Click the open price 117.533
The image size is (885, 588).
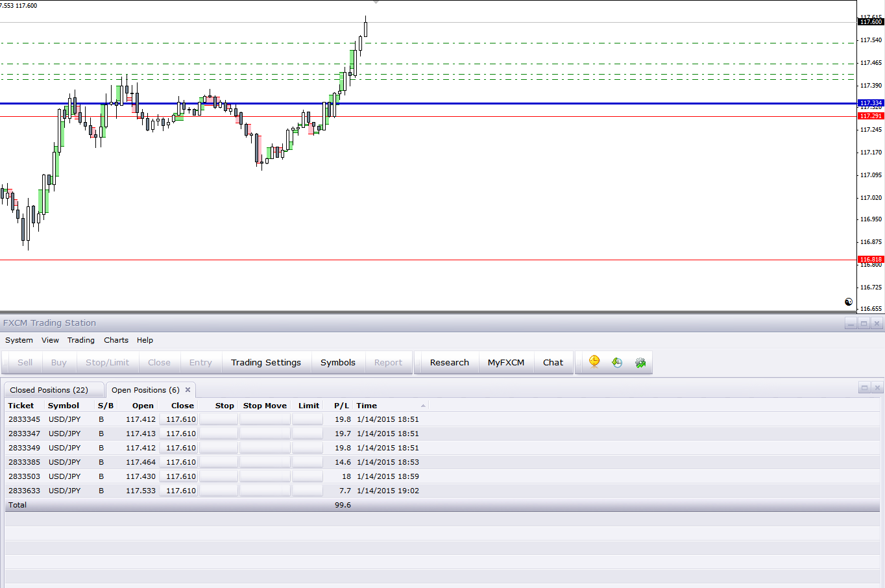(x=141, y=491)
